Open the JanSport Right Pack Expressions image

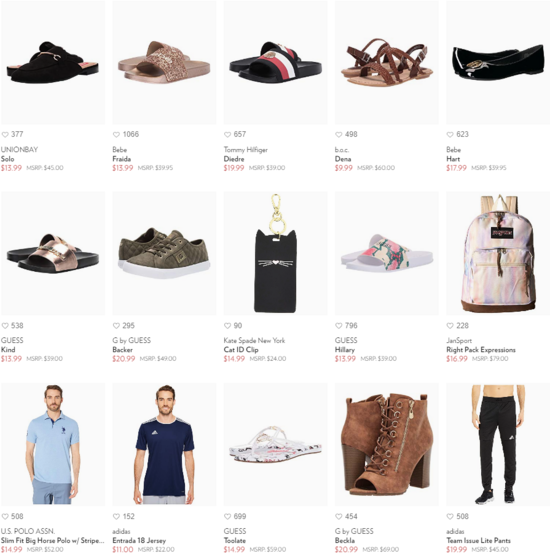click(x=498, y=253)
